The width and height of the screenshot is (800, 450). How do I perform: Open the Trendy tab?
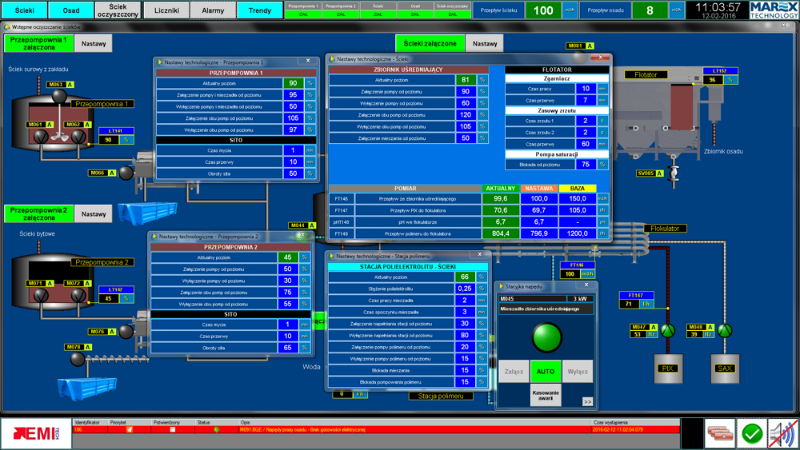pyautogui.click(x=259, y=10)
